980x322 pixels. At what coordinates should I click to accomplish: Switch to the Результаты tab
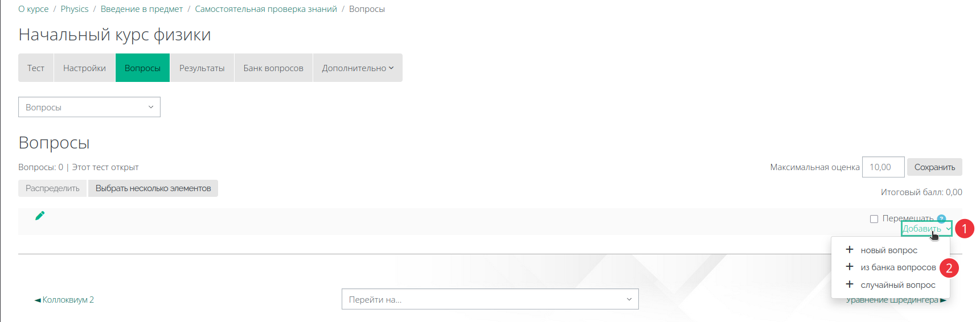pyautogui.click(x=202, y=68)
